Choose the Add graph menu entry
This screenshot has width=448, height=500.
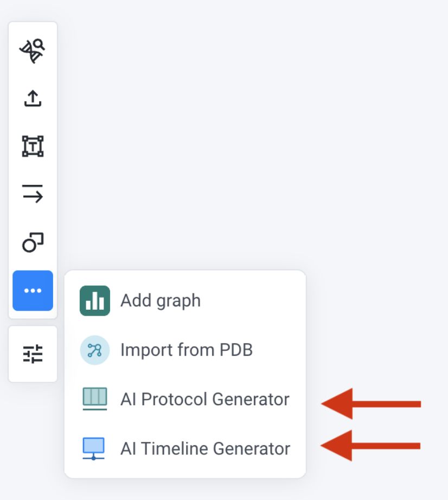click(185, 300)
